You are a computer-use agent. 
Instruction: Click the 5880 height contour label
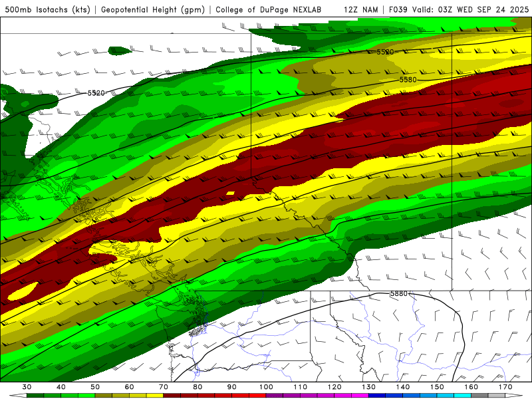pos(398,293)
